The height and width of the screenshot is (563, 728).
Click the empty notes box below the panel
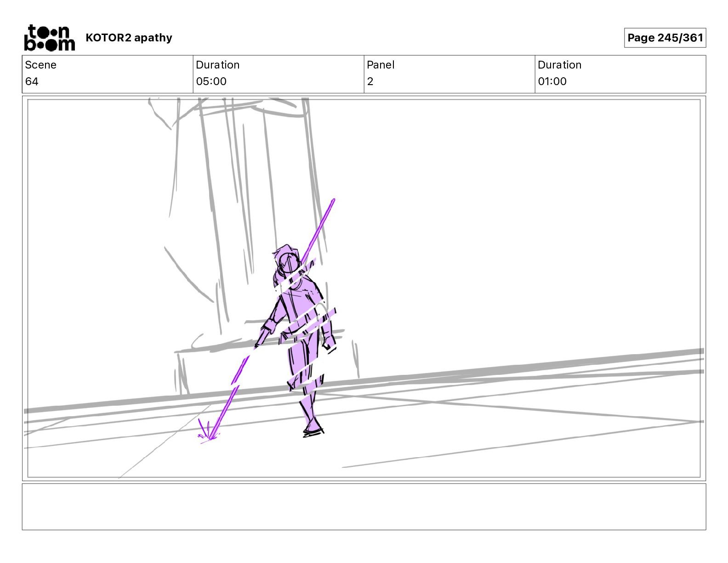tap(364, 506)
